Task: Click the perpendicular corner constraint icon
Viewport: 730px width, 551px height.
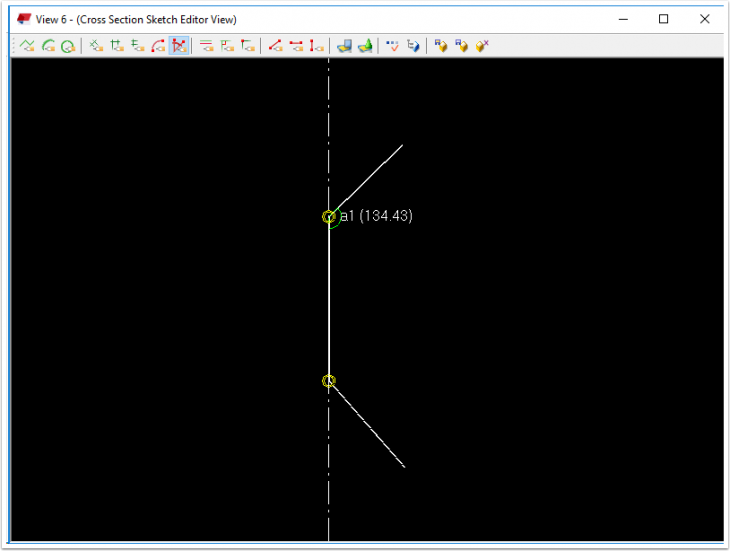Action: point(227,46)
